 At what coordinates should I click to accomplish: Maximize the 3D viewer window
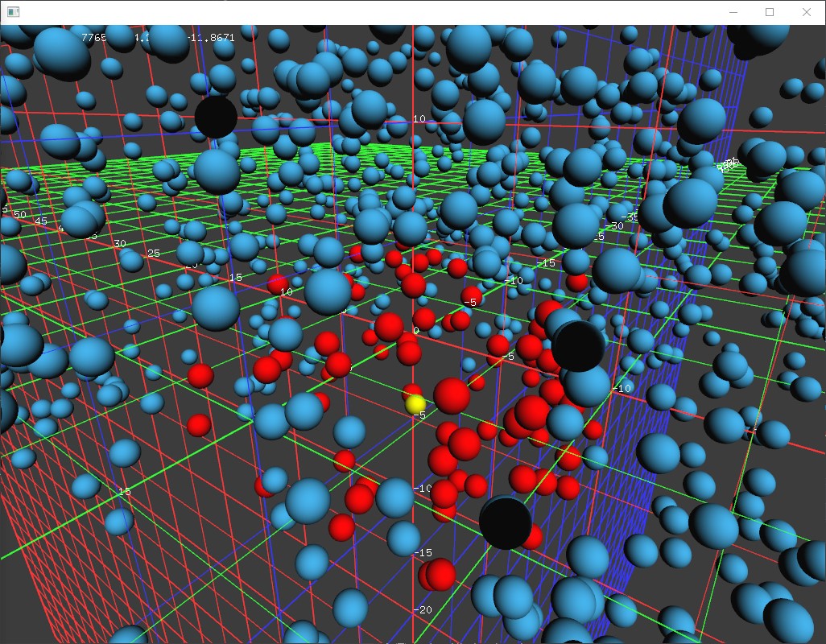tap(770, 12)
